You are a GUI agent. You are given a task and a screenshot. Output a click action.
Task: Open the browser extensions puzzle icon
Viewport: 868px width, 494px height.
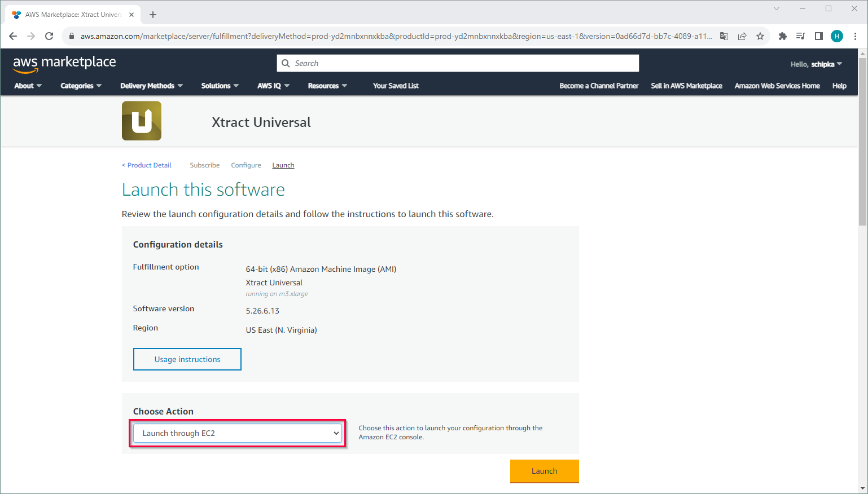(x=782, y=36)
